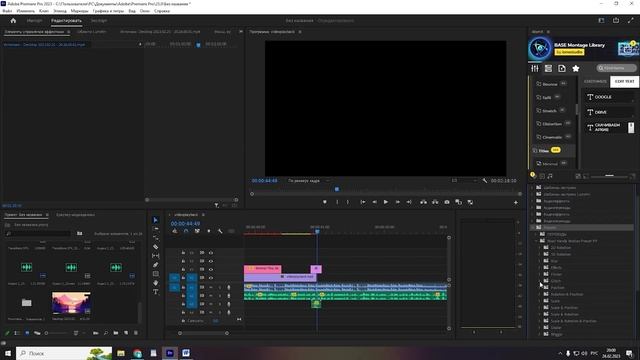Open the button editor plus icon
640x360 pixels.
[x=516, y=202]
